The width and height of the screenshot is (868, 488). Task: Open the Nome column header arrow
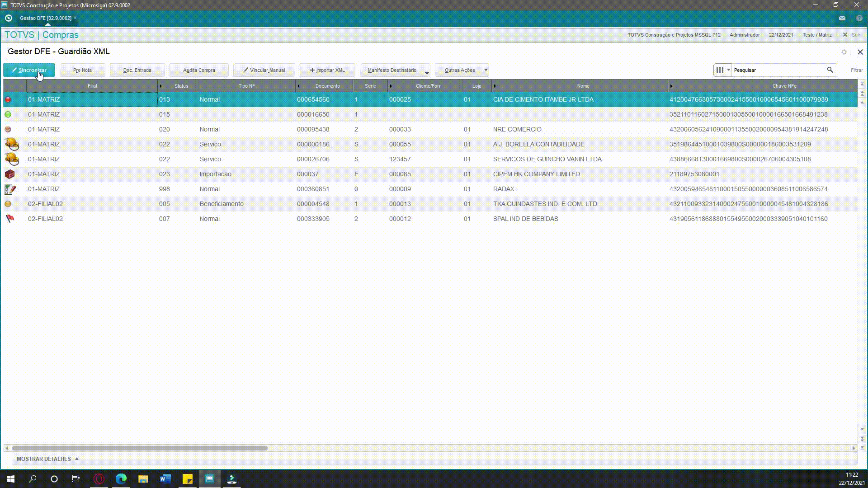[495, 86]
